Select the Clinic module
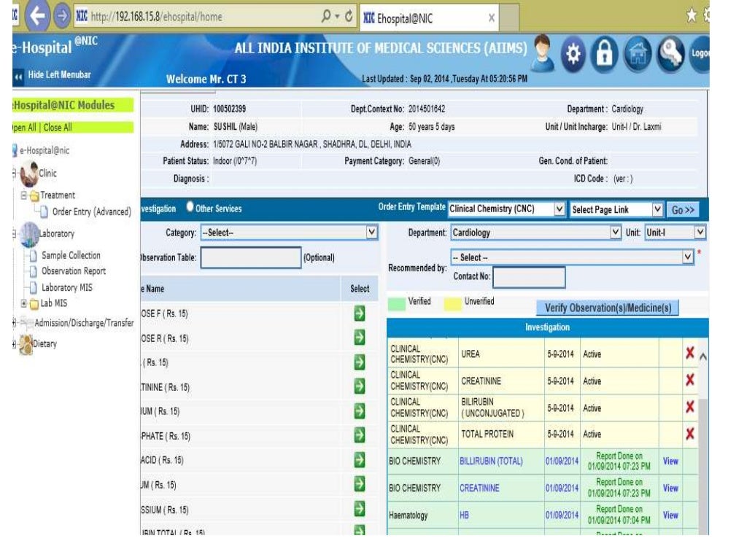 (x=47, y=173)
